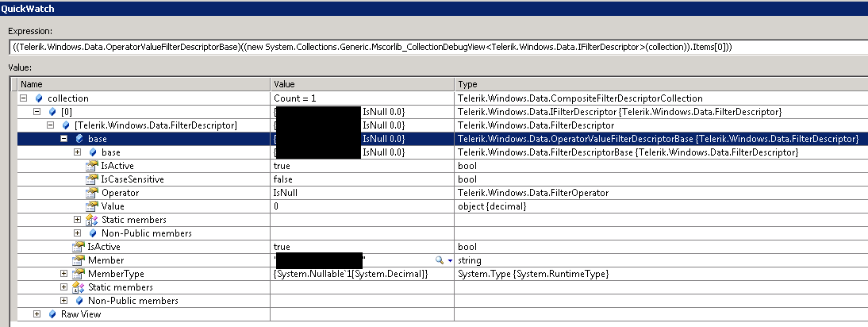Expand the MemberType node

click(x=64, y=274)
